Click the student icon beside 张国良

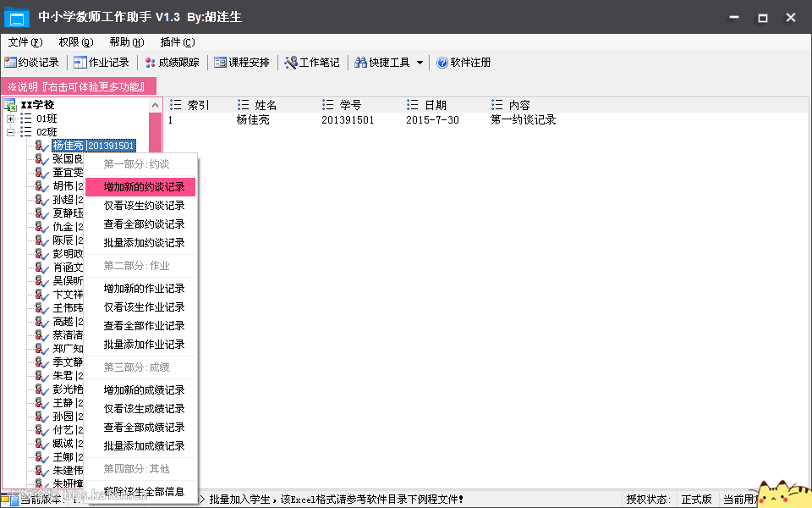pyautogui.click(x=41, y=159)
